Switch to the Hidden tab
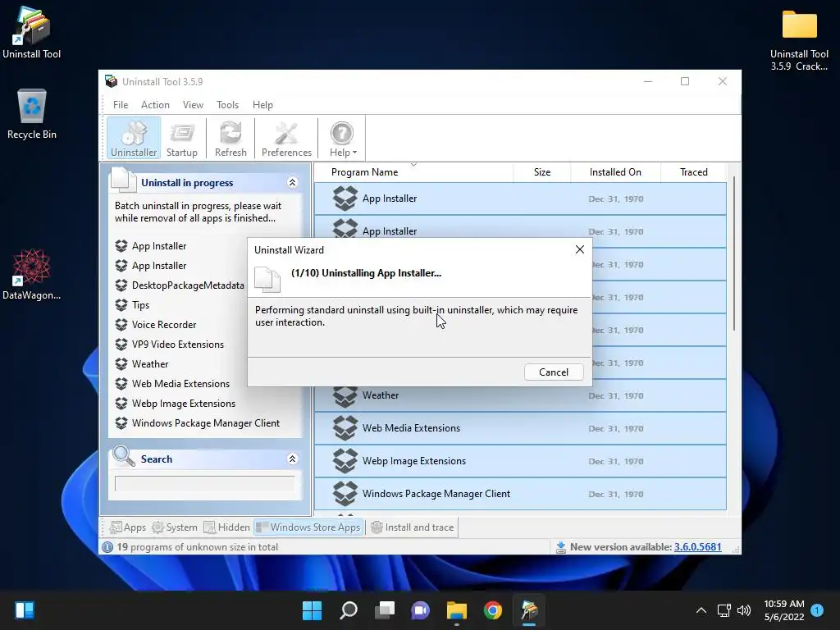Screen dimensions: 840x630 226,527
